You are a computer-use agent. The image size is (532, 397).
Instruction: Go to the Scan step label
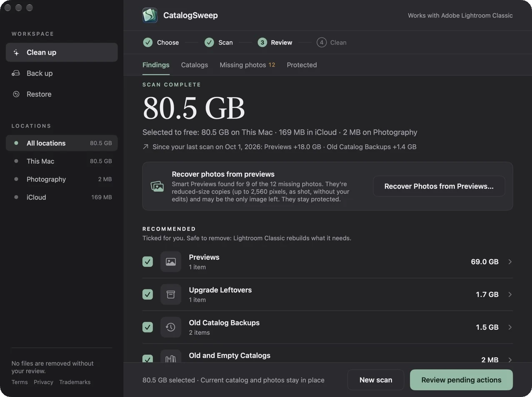pyautogui.click(x=225, y=43)
